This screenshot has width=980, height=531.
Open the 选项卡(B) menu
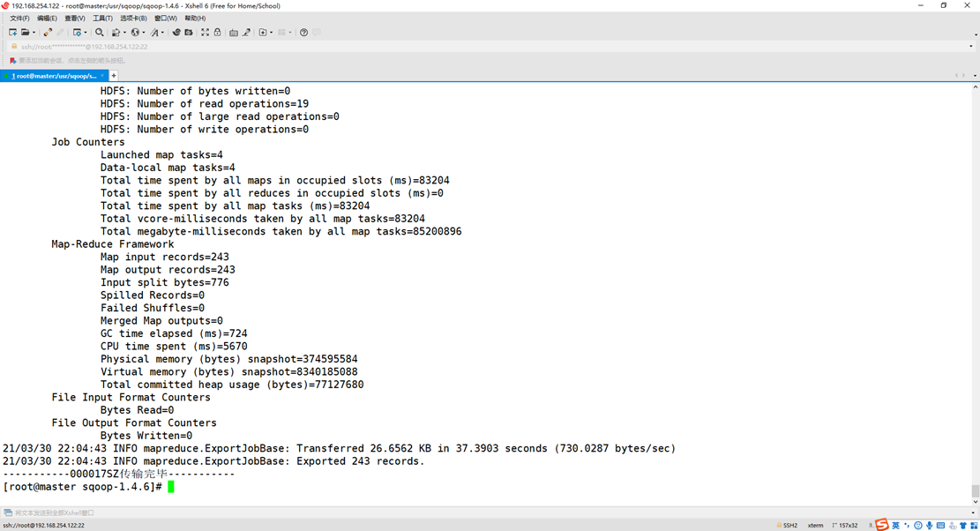(133, 19)
